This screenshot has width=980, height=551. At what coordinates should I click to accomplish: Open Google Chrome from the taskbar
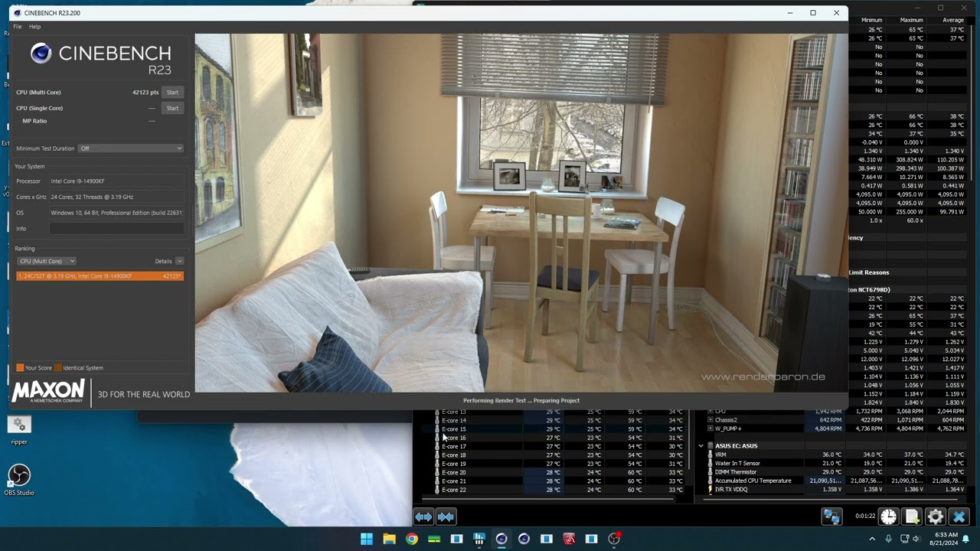[x=412, y=539]
